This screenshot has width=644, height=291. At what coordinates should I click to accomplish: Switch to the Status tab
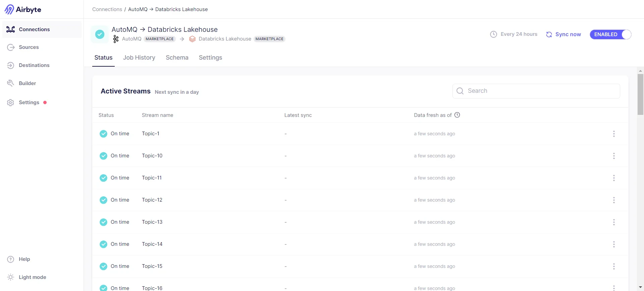[103, 58]
